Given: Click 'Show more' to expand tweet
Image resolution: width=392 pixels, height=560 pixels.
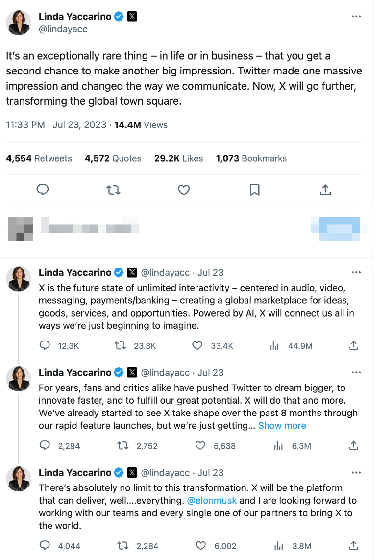Looking at the screenshot, I should [282, 426].
